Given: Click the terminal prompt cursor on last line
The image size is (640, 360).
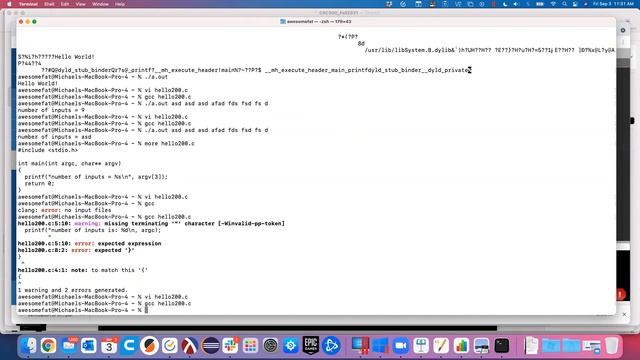Looking at the screenshot, I should 147,310.
